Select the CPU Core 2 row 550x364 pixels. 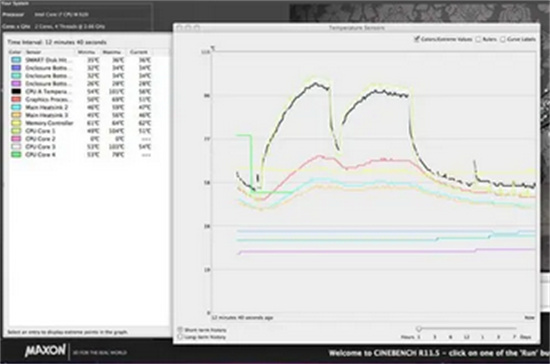pos(89,139)
